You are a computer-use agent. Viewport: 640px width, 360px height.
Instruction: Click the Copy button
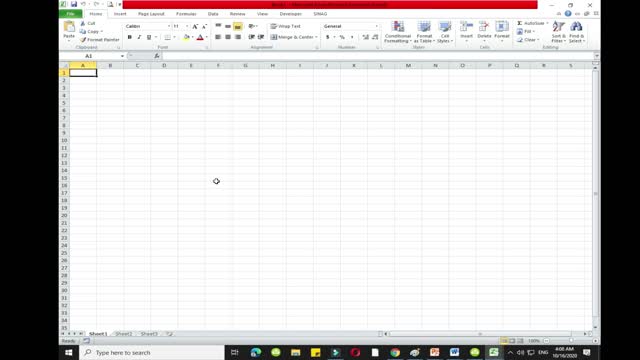click(89, 31)
